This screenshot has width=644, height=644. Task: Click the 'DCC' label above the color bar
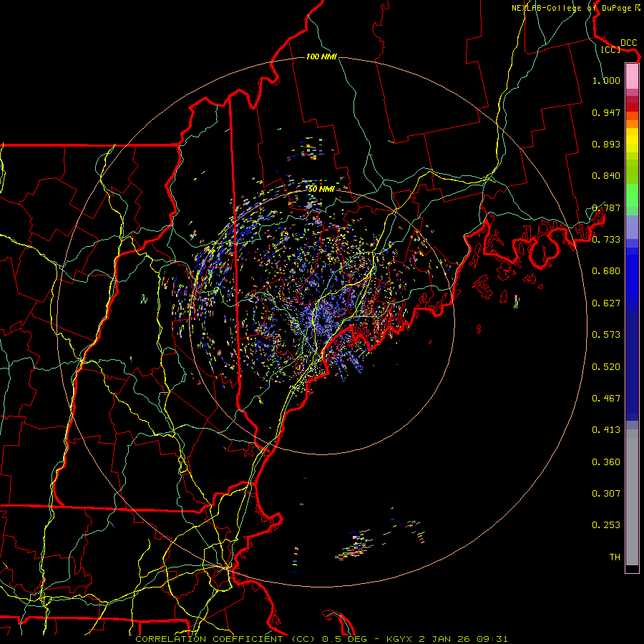629,43
